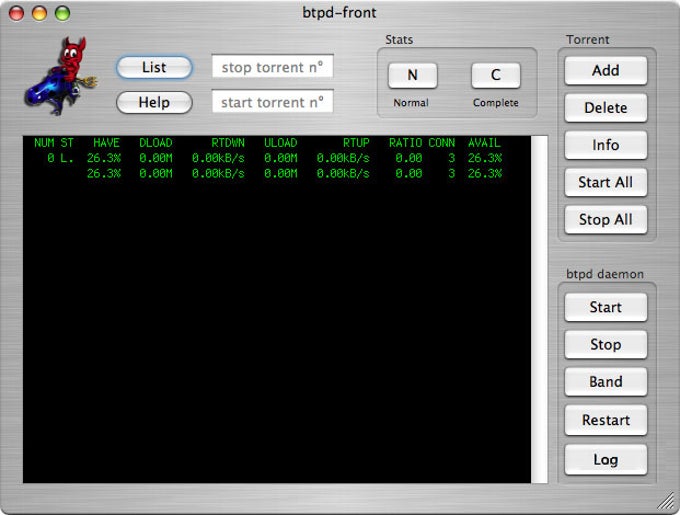Click the HAVE column header text

[x=106, y=143]
